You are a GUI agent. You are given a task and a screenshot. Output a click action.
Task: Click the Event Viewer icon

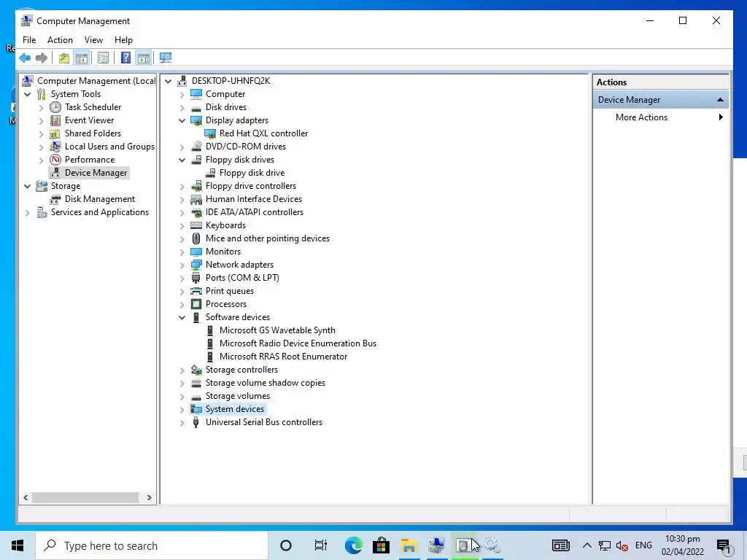coord(55,120)
